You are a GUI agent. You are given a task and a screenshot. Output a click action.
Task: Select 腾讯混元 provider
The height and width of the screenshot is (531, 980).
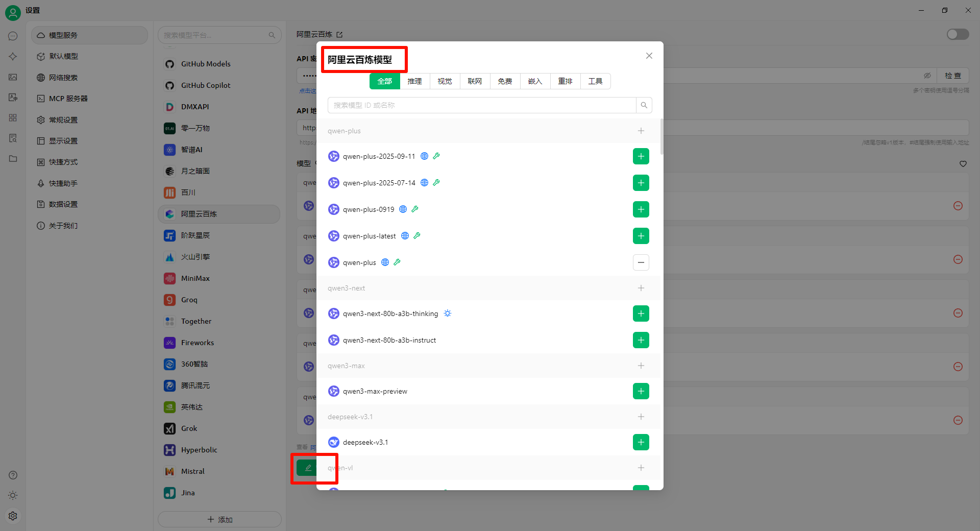[x=219, y=385]
